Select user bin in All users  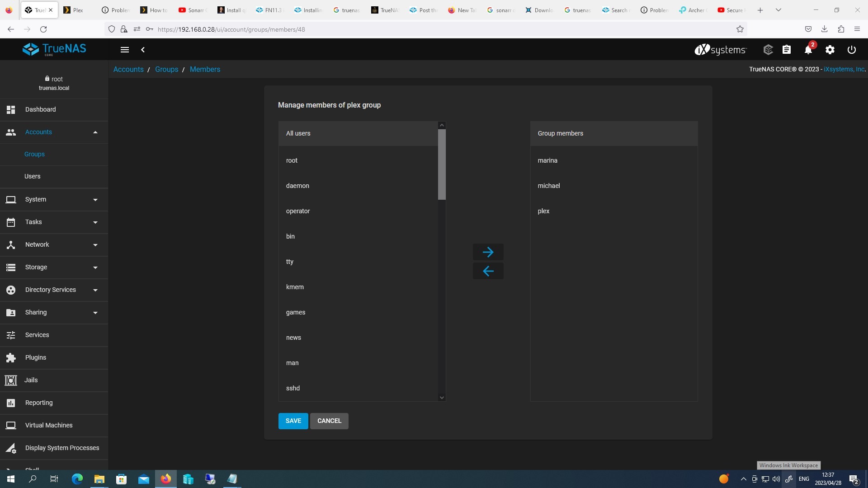[x=359, y=237]
